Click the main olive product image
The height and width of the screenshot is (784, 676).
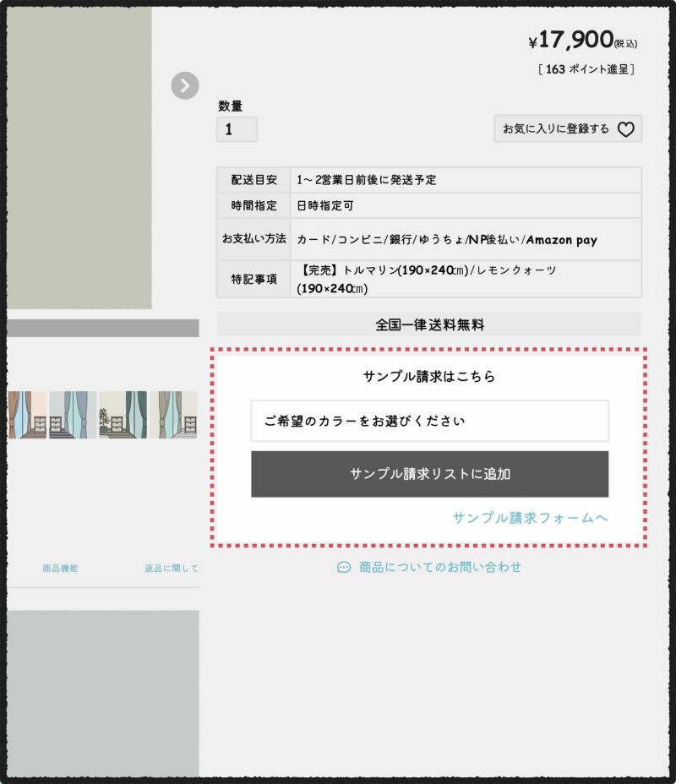pyautogui.click(x=79, y=158)
